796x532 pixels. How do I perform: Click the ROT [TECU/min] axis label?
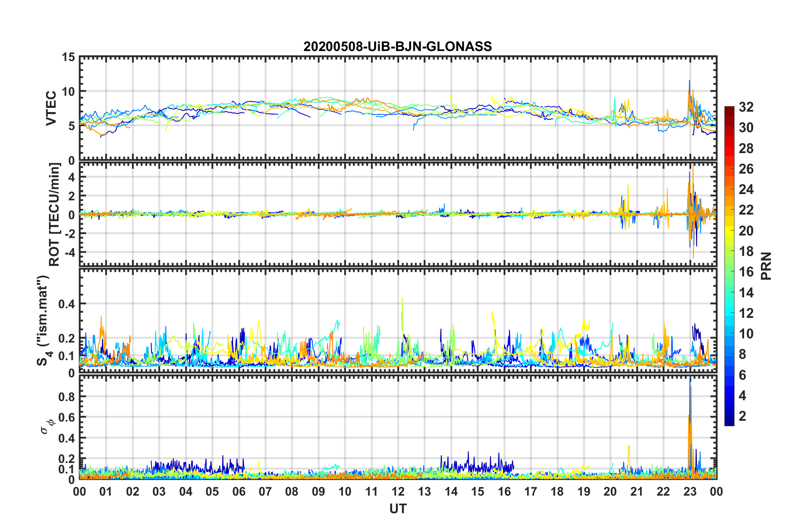[x=54, y=214]
